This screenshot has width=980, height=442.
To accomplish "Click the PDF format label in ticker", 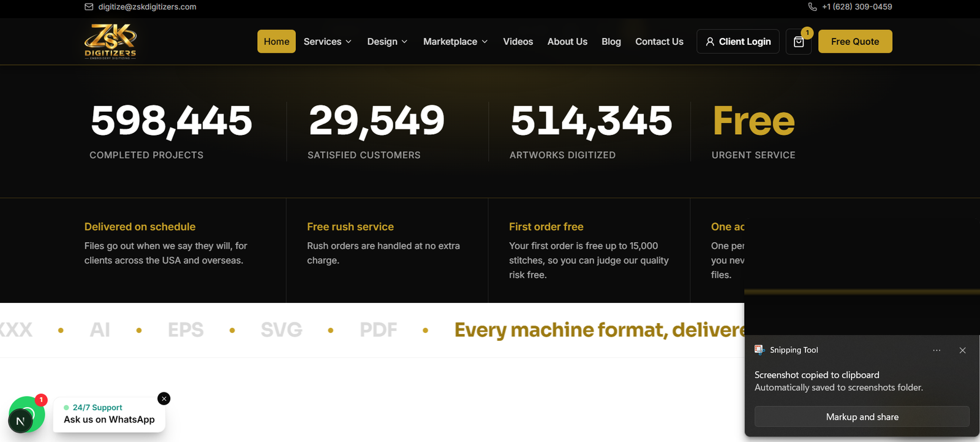I will 378,330.
